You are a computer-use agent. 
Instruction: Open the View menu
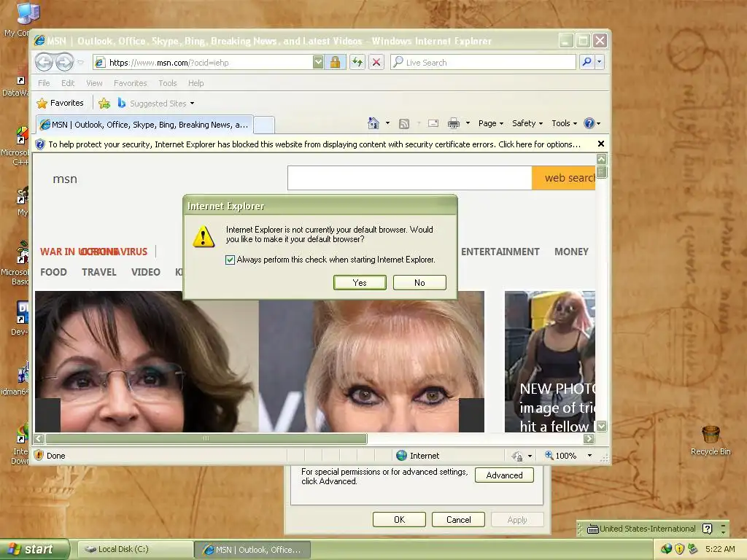point(94,83)
